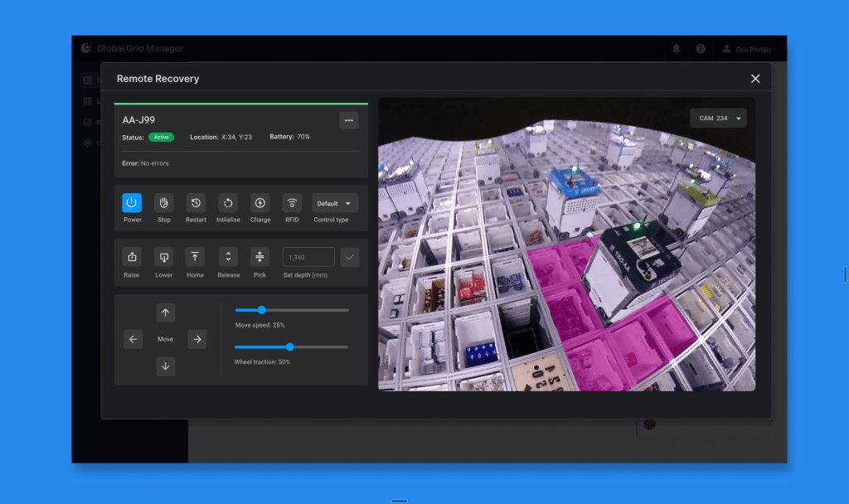Click the Release icon
Screen dimensions: 849x504
(228, 257)
